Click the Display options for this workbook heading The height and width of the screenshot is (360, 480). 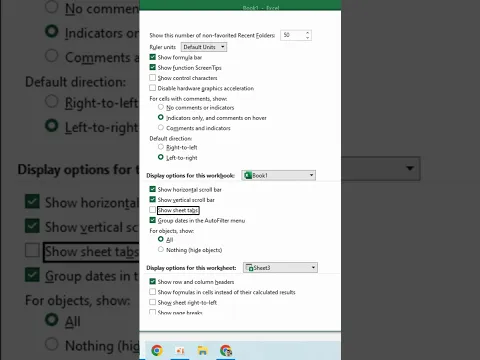tap(190, 176)
